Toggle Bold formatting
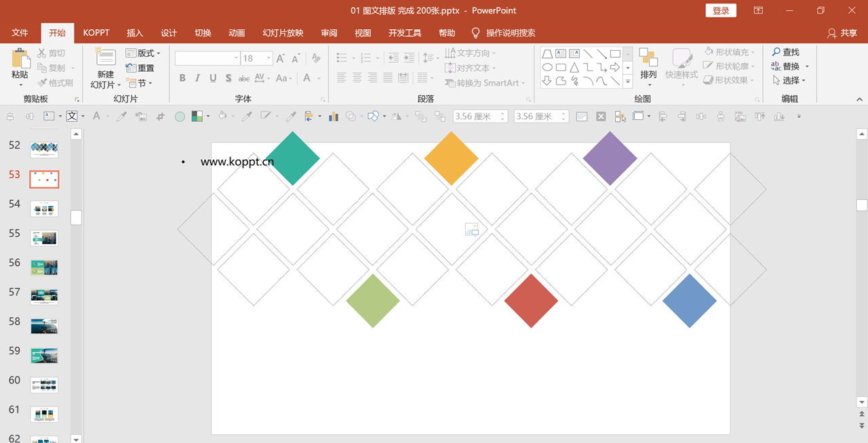 (182, 79)
